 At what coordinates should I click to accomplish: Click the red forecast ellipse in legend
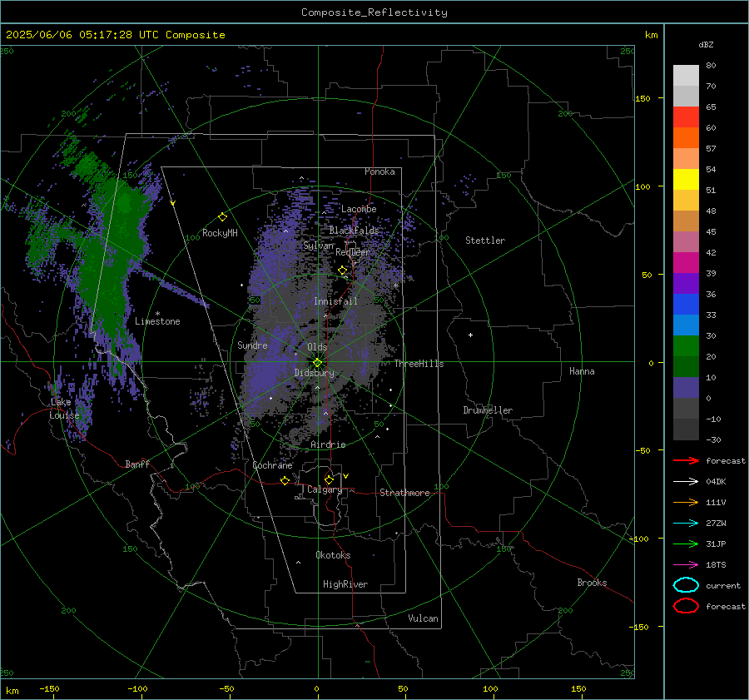(686, 605)
